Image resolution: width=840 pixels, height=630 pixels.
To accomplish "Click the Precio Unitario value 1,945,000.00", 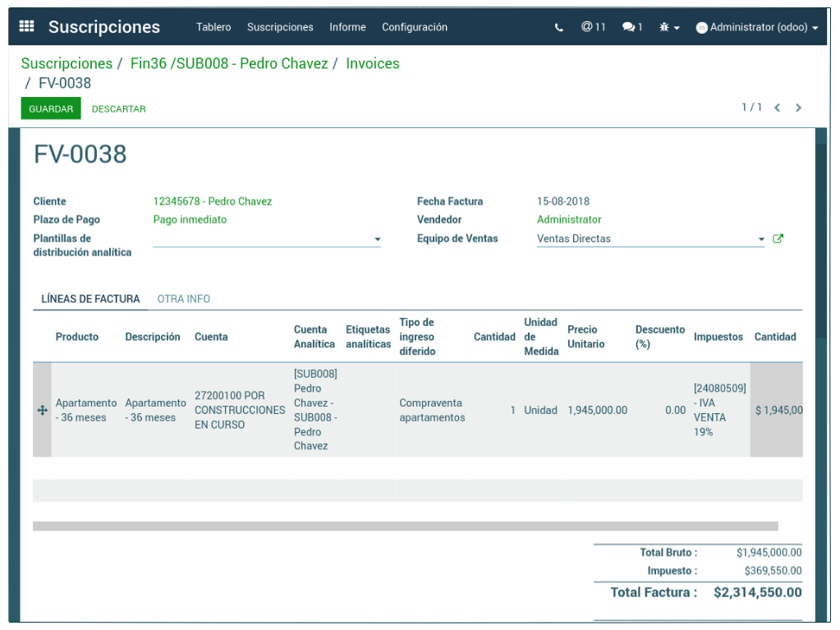I will (597, 410).
